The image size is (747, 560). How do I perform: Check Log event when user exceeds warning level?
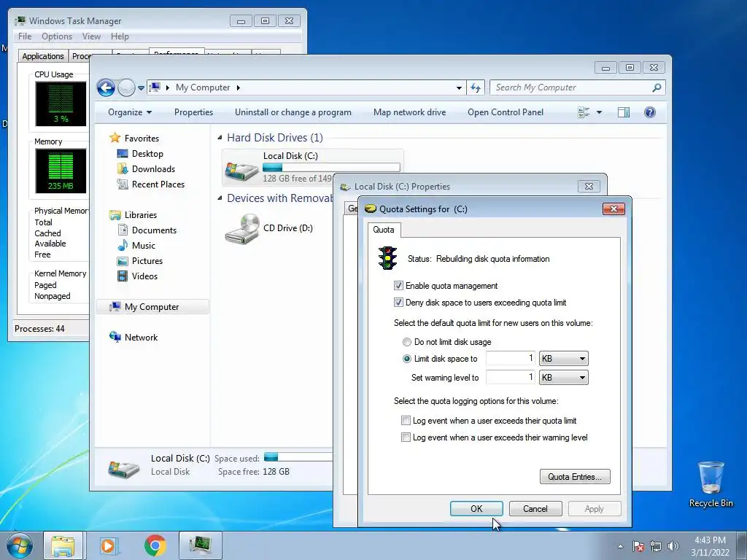click(406, 437)
